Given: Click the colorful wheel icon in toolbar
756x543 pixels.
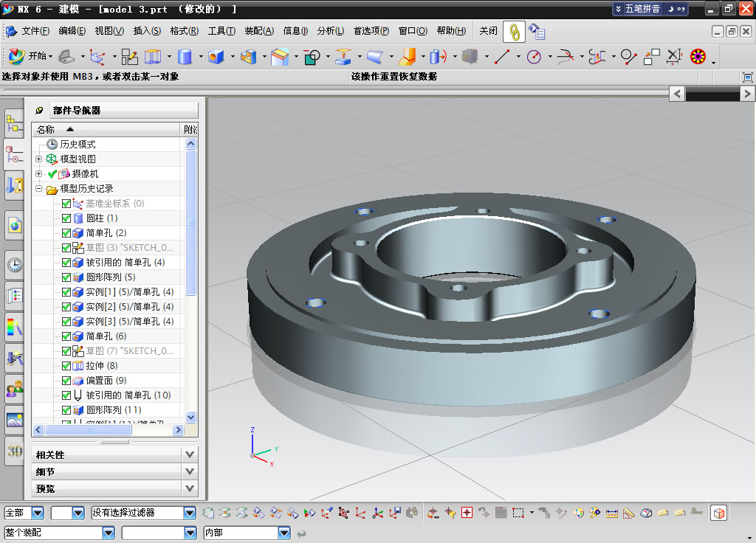Looking at the screenshot, I should (x=698, y=57).
